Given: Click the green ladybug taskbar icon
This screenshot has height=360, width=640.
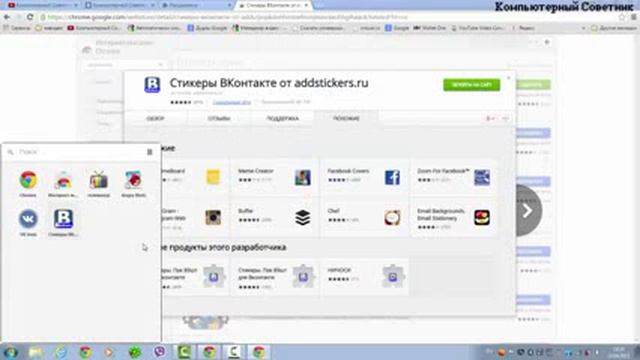Looking at the screenshot, I should [135, 352].
